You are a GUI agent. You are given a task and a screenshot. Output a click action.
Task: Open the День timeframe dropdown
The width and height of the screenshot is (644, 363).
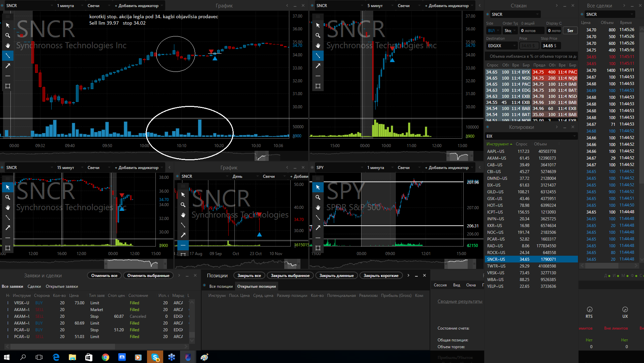click(x=245, y=176)
